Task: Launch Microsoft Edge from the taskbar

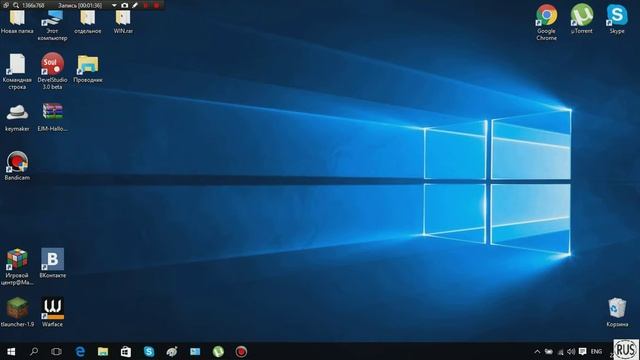Action: tap(80, 351)
